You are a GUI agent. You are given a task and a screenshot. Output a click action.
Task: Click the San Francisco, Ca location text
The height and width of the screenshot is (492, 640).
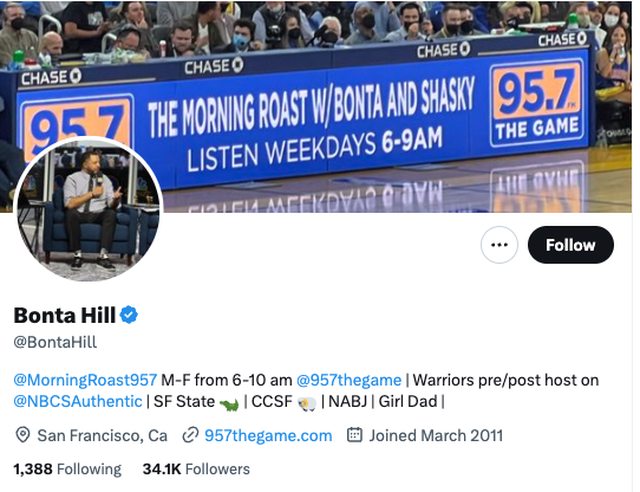[102, 436]
